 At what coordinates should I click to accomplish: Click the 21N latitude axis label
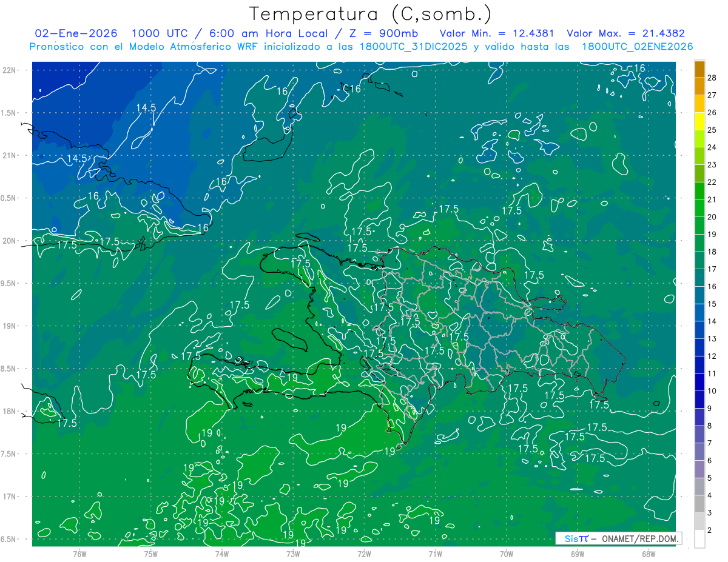9,155
